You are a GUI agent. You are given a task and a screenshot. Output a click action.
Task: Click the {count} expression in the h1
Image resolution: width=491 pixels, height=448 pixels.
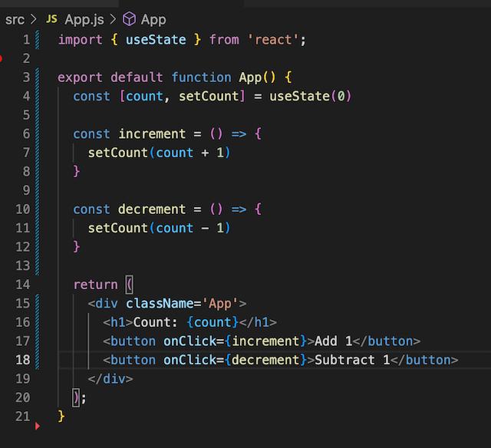[213, 322]
